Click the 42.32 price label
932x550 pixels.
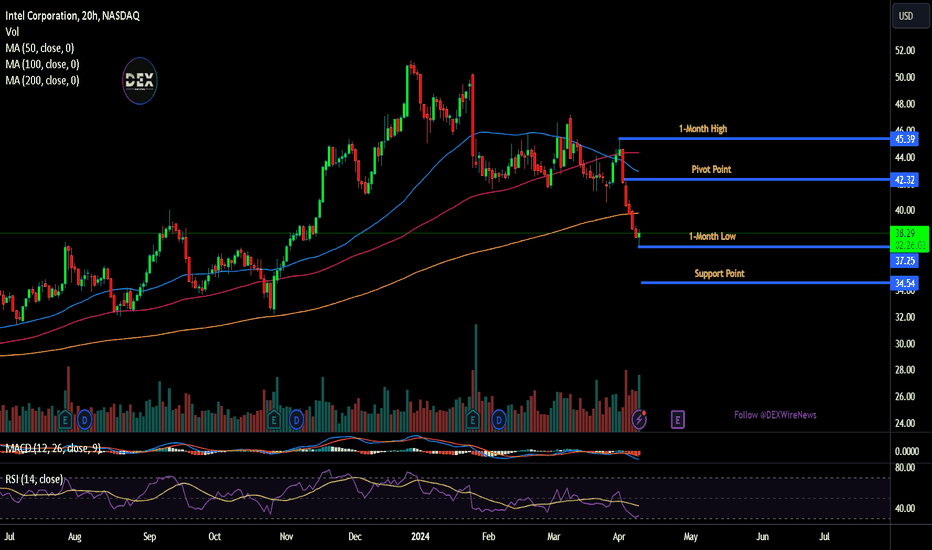click(x=905, y=180)
